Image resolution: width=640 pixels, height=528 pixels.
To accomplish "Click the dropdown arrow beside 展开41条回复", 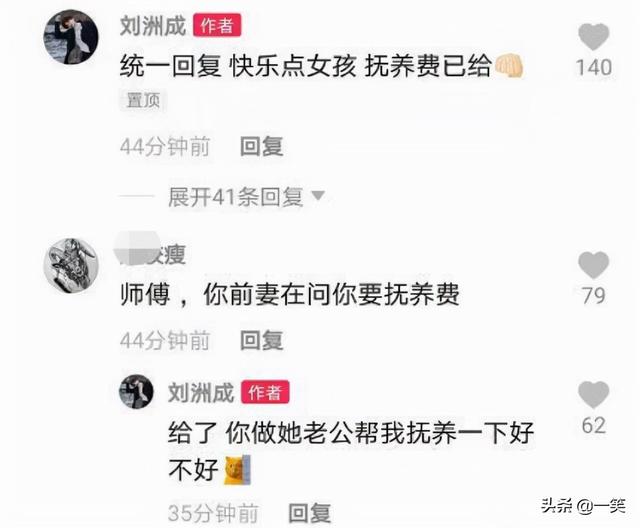I will click(x=318, y=196).
